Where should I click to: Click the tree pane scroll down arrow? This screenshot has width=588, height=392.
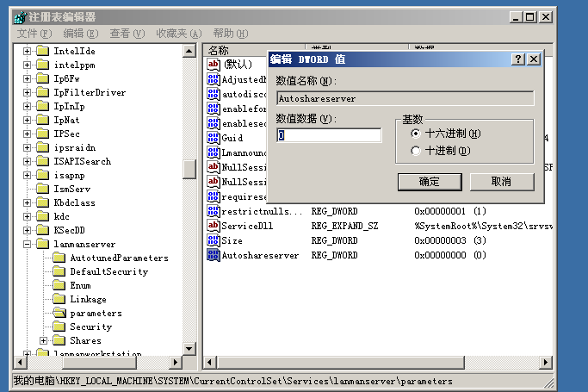pos(189,349)
